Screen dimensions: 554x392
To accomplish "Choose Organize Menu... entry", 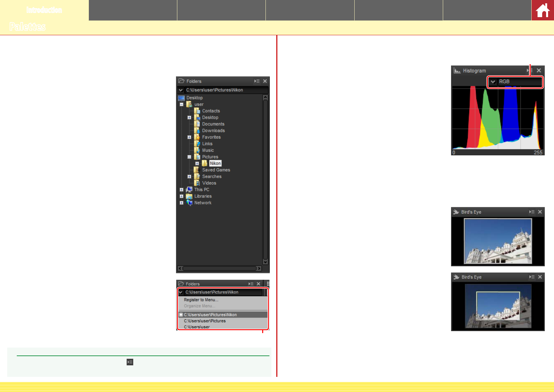I will click(x=200, y=306).
